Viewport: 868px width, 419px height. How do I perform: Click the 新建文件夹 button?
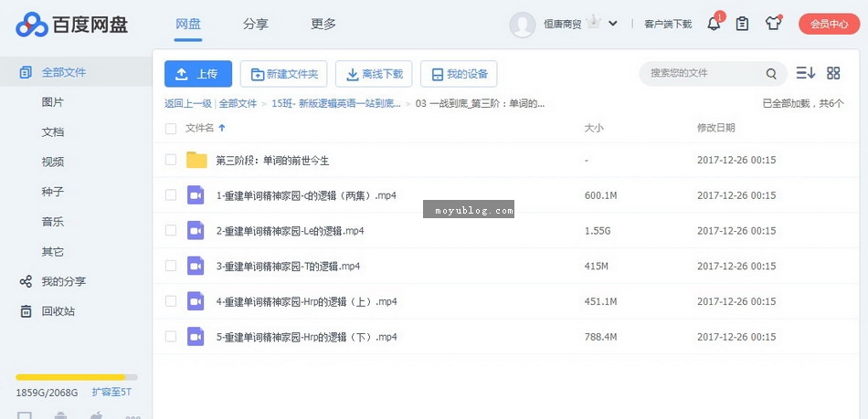coord(284,74)
